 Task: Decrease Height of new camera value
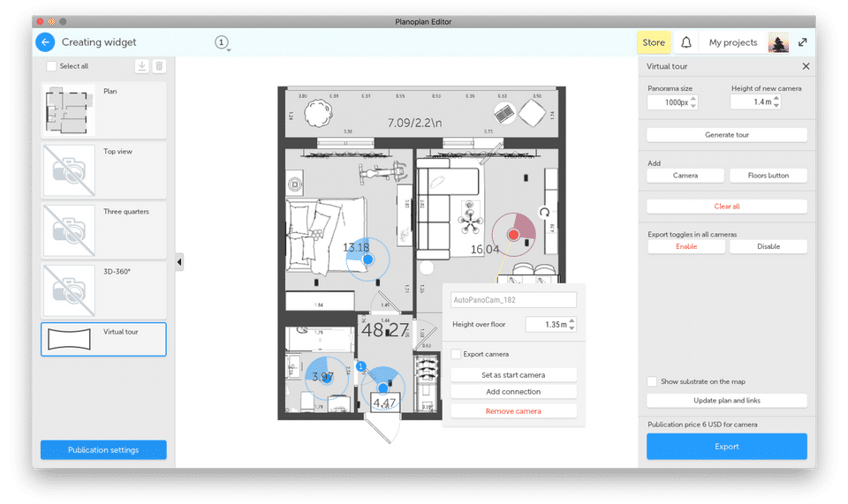pos(777,105)
